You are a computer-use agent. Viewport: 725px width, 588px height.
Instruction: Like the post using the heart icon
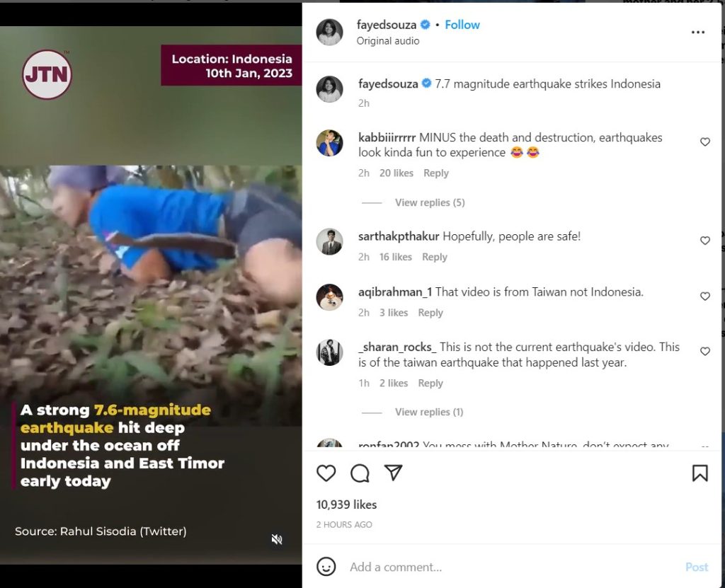326,473
